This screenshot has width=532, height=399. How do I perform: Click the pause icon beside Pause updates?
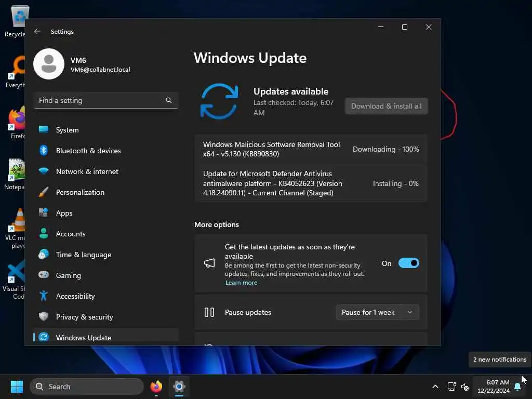(209, 312)
